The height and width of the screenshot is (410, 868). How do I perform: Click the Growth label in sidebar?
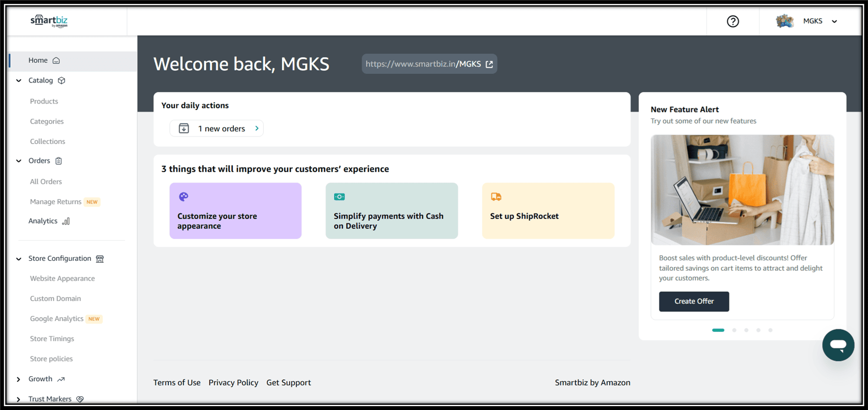(x=40, y=379)
